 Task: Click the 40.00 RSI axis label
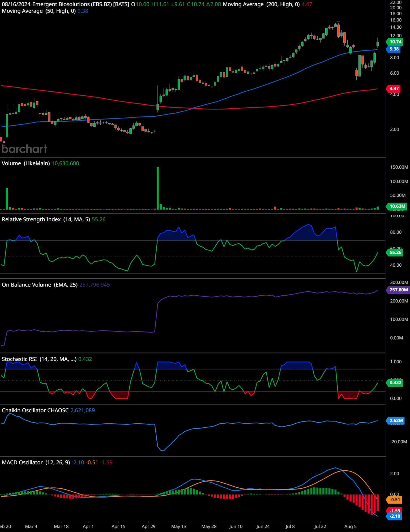[x=396, y=265]
